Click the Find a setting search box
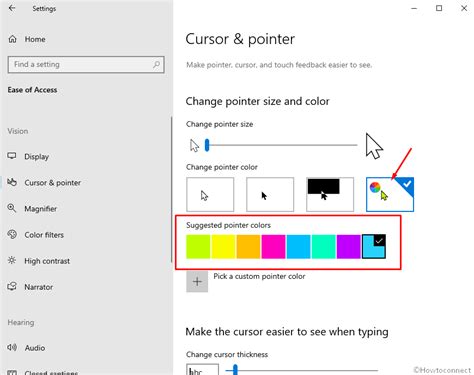 86,65
